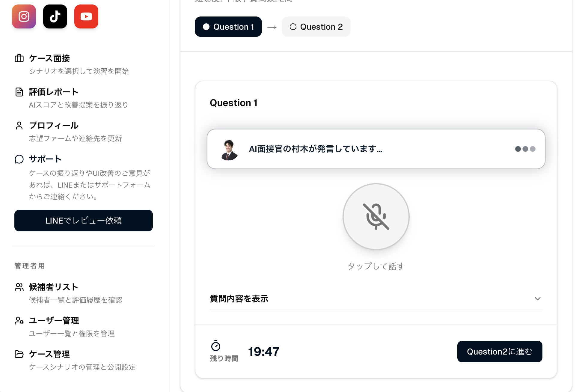Screen dimensions: 576x392
Task: Select the Question 1 step
Action: tap(228, 27)
